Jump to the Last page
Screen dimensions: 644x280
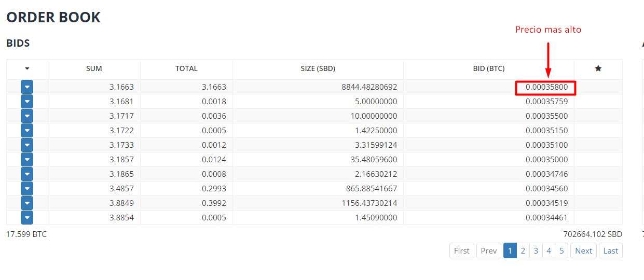point(611,251)
